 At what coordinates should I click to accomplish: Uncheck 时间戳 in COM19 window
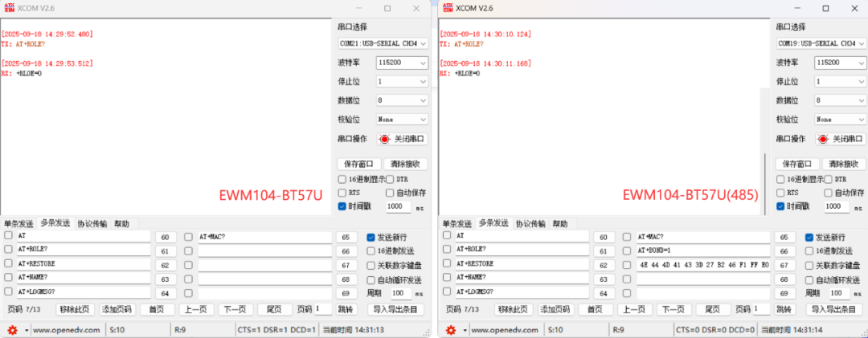[x=780, y=206]
